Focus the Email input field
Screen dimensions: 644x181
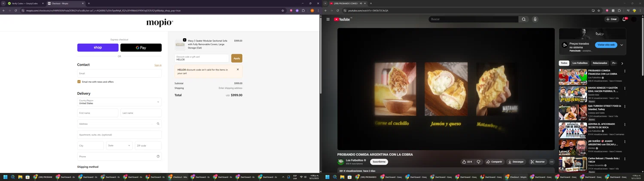pyautogui.click(x=119, y=73)
